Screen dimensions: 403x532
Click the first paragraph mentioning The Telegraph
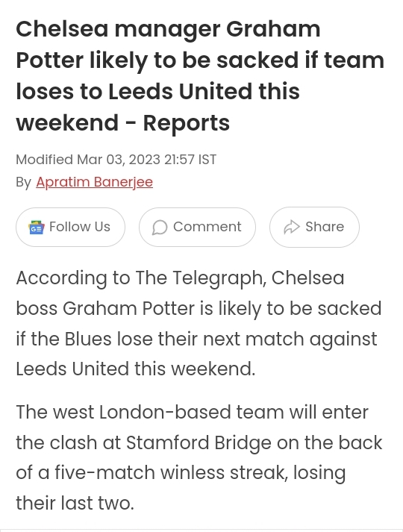click(199, 323)
